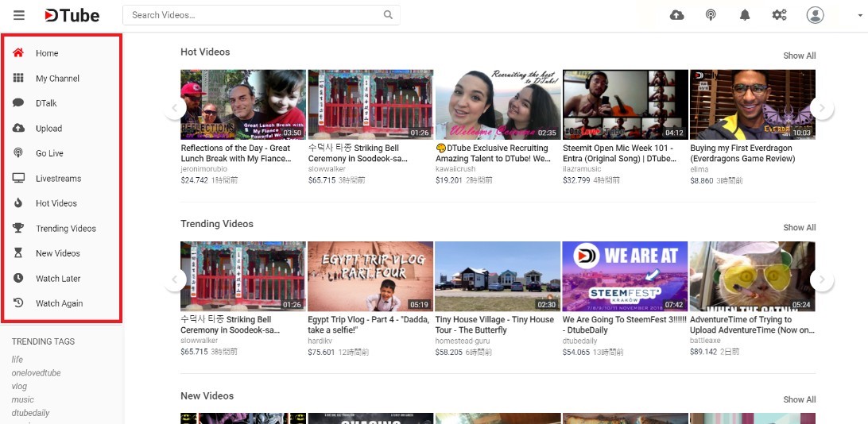The width and height of the screenshot is (868, 424).
Task: Click channel name elima
Action: 699,168
